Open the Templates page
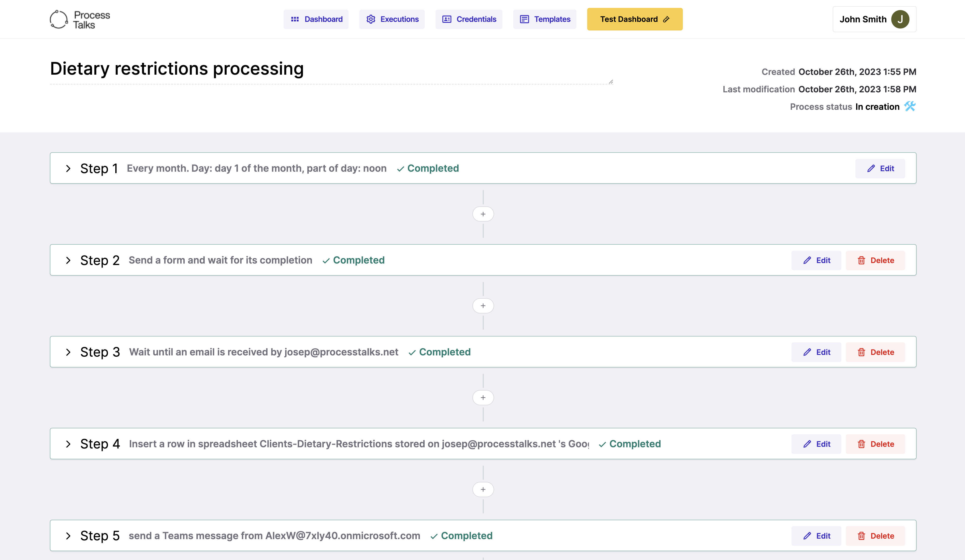The height and width of the screenshot is (560, 965). [x=544, y=19]
